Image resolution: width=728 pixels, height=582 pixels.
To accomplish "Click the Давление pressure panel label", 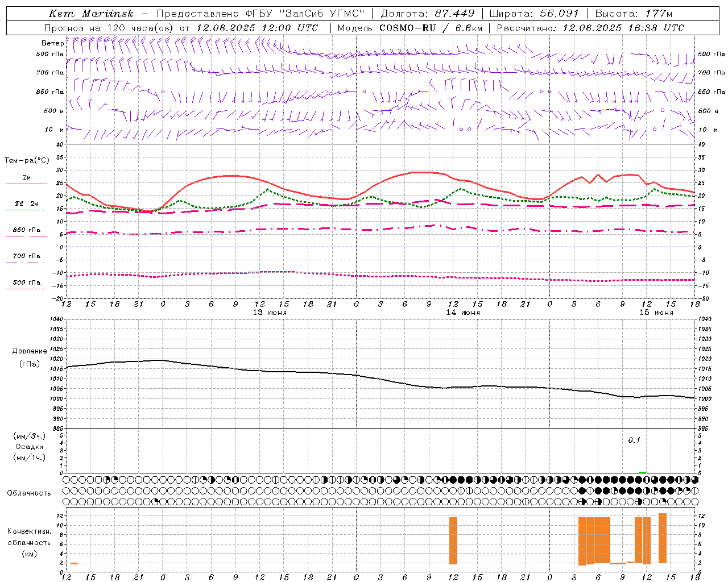I will [30, 351].
